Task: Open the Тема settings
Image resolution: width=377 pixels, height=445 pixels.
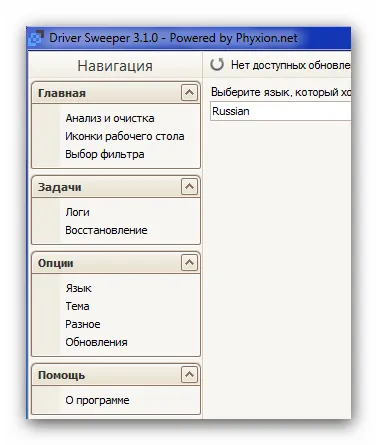Action: click(x=77, y=306)
